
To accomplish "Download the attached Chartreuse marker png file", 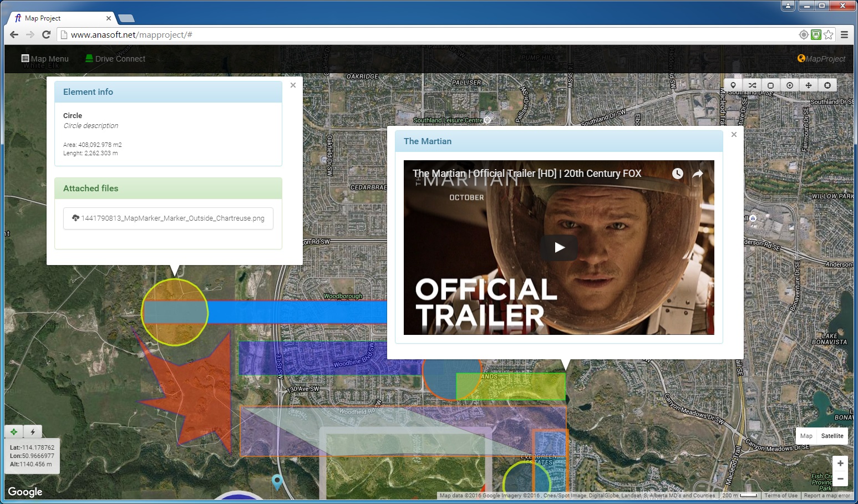I will point(168,218).
